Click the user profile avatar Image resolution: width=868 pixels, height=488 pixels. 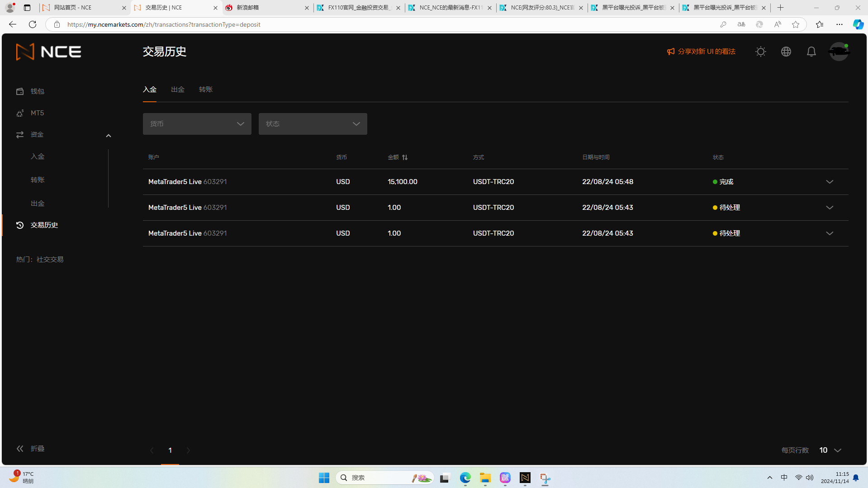838,52
